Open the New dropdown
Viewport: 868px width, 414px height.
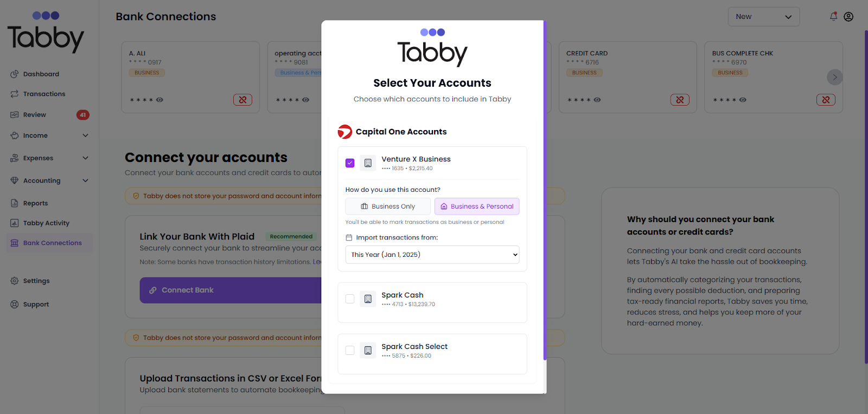763,16
